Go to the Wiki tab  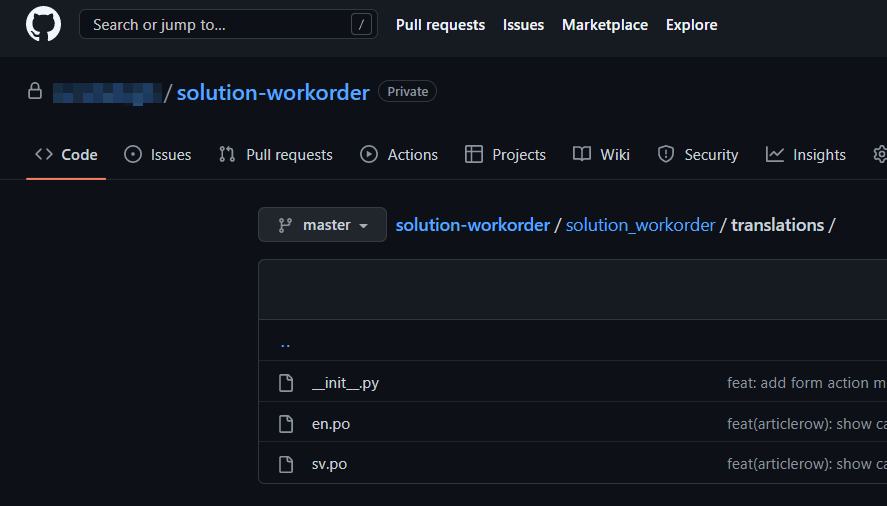601,155
